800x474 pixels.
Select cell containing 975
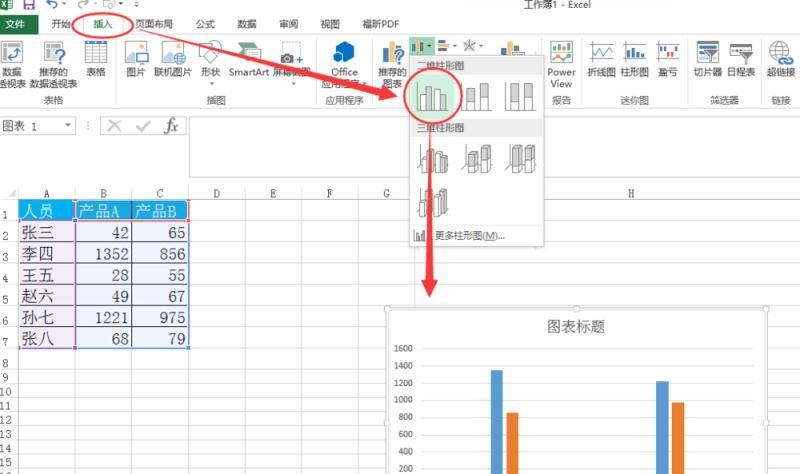160,317
